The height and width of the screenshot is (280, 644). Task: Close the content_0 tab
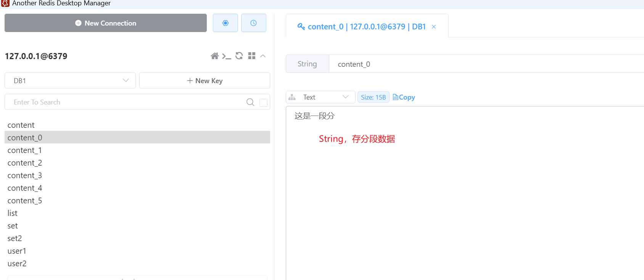(434, 27)
